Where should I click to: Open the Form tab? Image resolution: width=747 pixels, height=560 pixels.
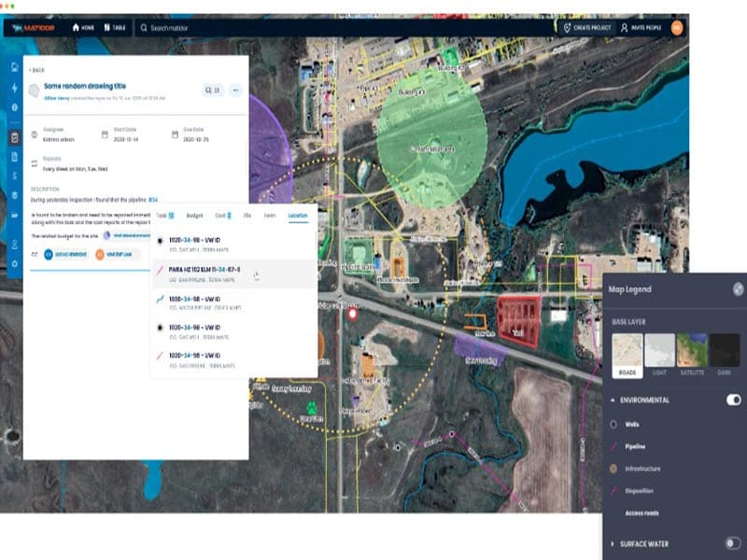tap(270, 216)
